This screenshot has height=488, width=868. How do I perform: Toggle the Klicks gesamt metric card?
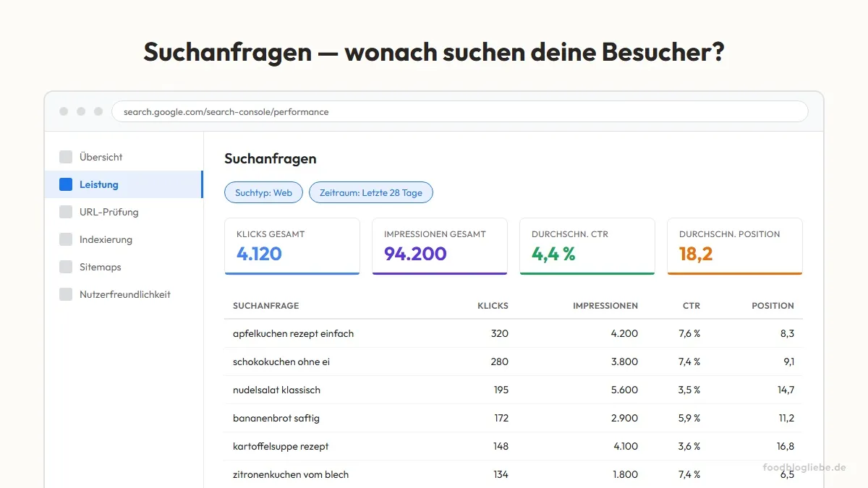tap(292, 246)
